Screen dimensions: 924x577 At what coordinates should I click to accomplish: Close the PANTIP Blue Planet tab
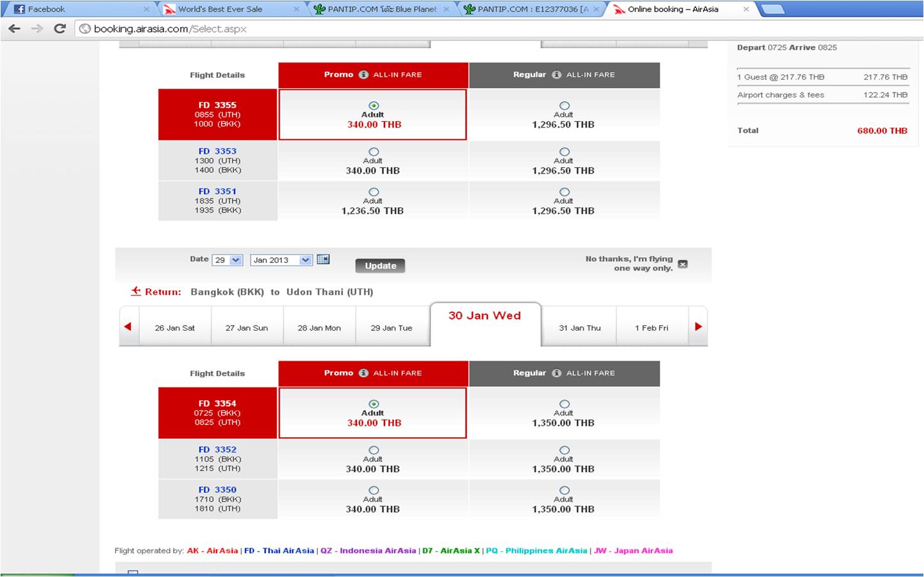(446, 10)
